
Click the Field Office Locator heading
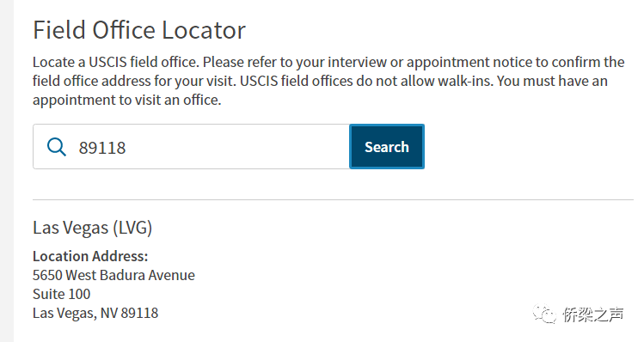(139, 30)
